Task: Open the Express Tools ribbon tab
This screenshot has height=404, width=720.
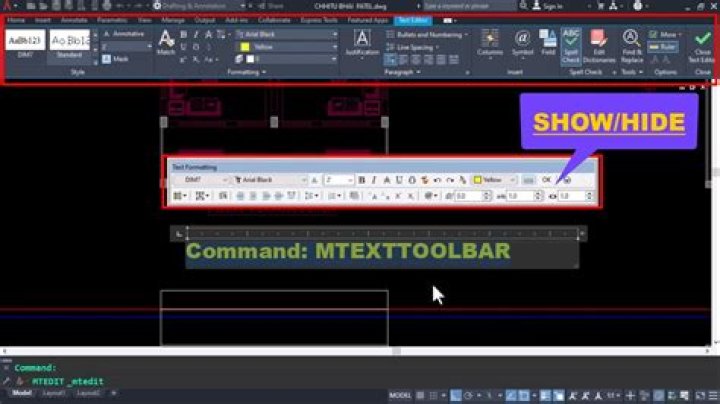Action: pos(319,20)
